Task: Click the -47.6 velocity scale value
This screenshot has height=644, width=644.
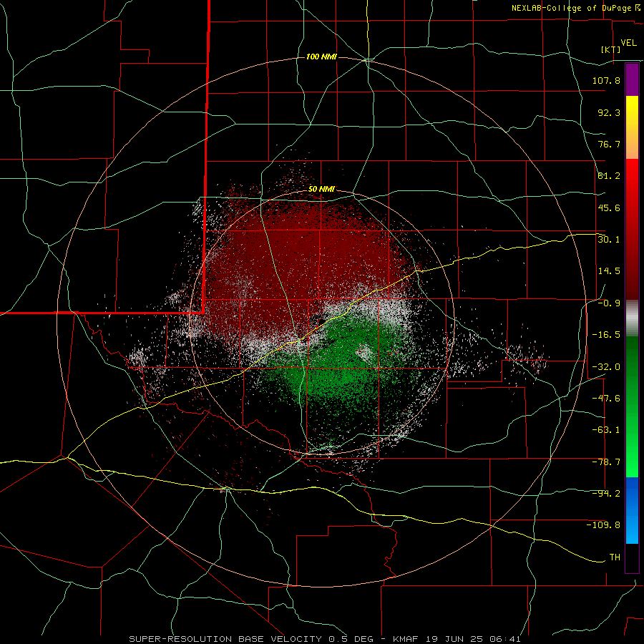Action: (x=606, y=399)
